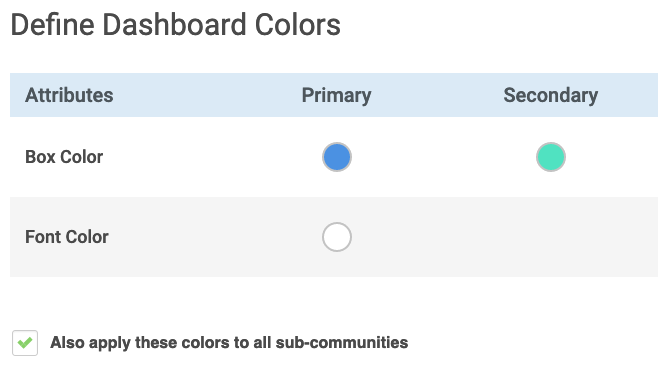671x378 pixels.
Task: Click the word Dashboard in the page title
Action: pos(174,25)
